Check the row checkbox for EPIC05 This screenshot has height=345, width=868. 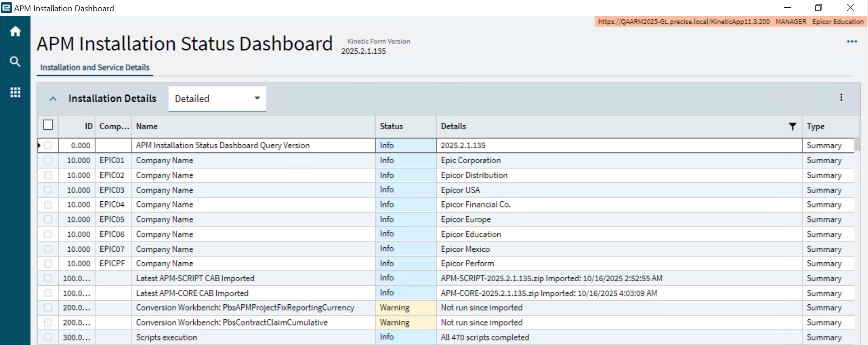point(48,219)
